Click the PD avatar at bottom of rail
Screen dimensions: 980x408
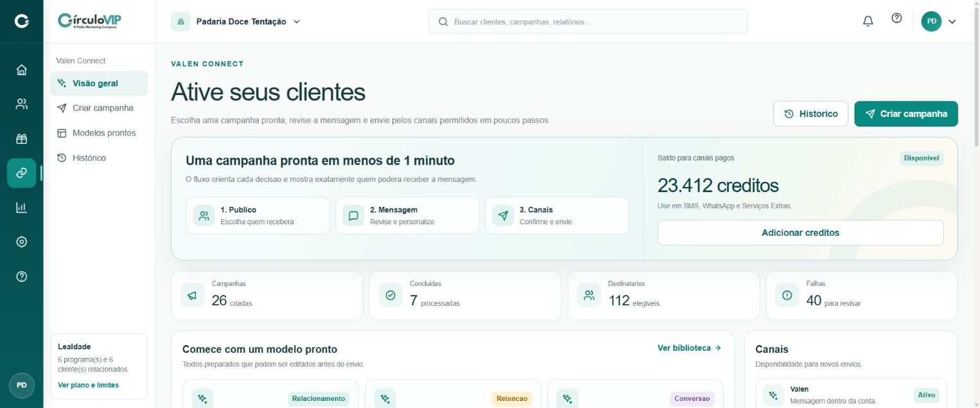(21, 386)
